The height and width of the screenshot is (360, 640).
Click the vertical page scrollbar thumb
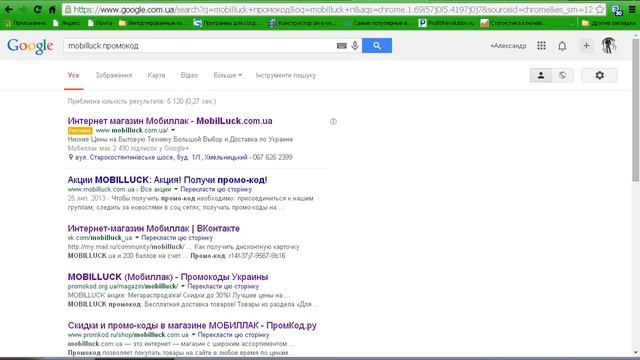point(636,110)
